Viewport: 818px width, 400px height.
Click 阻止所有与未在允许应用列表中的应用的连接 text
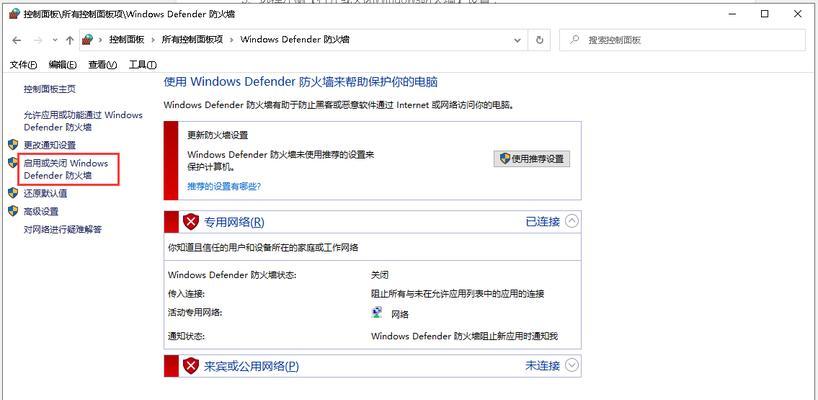tap(458, 294)
